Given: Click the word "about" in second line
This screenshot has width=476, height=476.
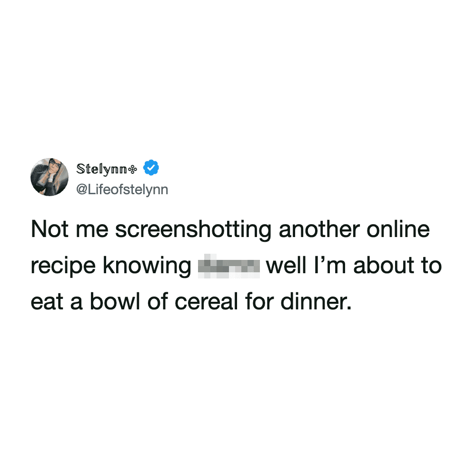Looking at the screenshot, I should tap(383, 266).
